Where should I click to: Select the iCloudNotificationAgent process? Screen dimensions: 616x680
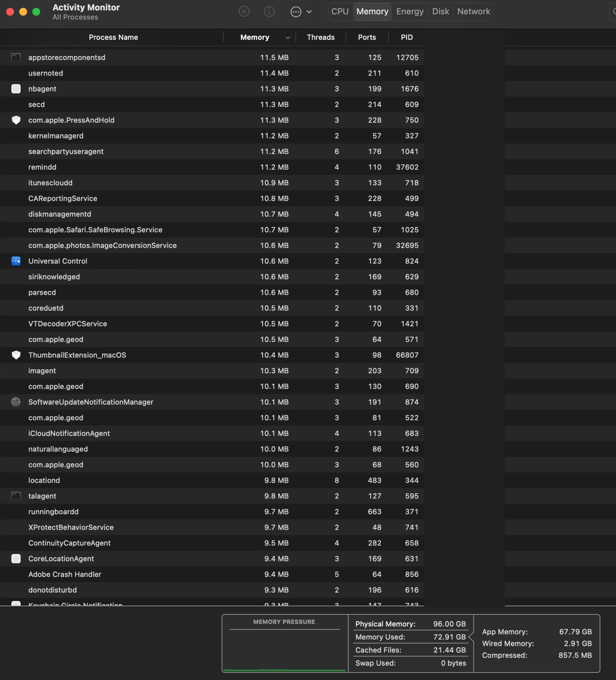pos(212,433)
